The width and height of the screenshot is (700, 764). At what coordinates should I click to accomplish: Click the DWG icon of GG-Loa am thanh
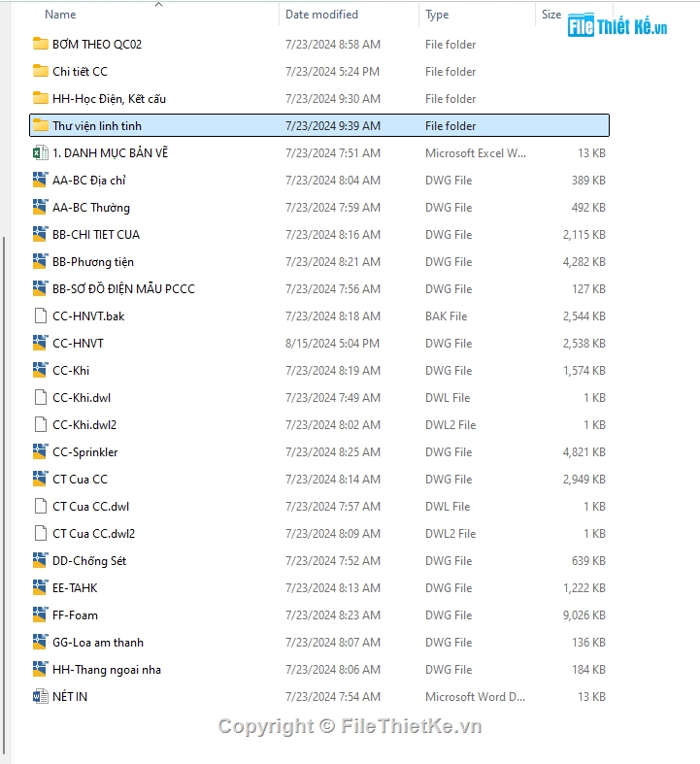pos(41,643)
